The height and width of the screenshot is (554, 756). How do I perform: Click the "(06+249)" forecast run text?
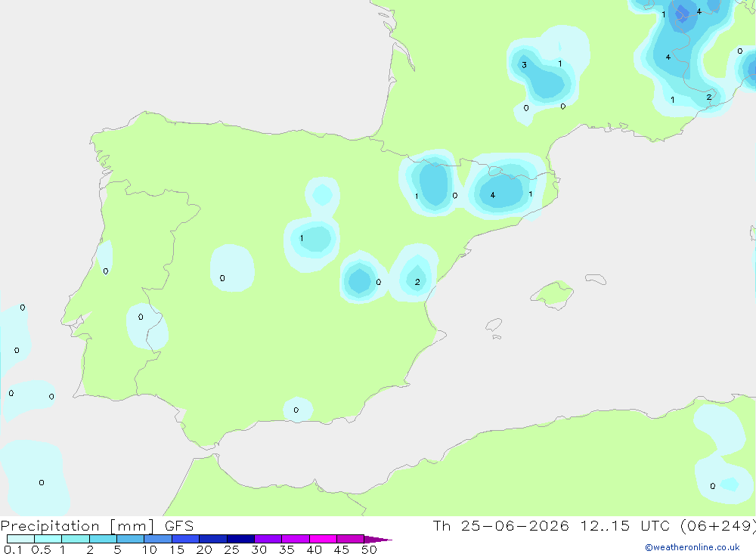tap(718, 526)
